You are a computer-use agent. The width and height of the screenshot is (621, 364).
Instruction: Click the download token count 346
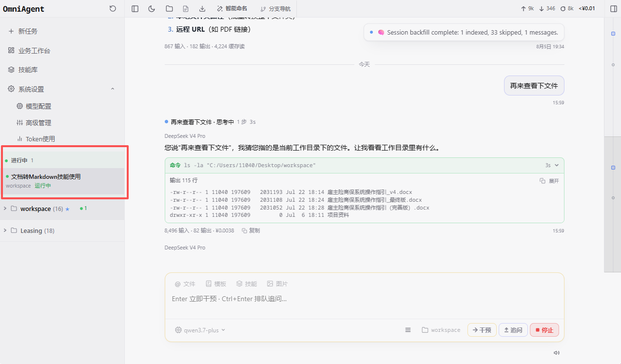click(x=547, y=9)
